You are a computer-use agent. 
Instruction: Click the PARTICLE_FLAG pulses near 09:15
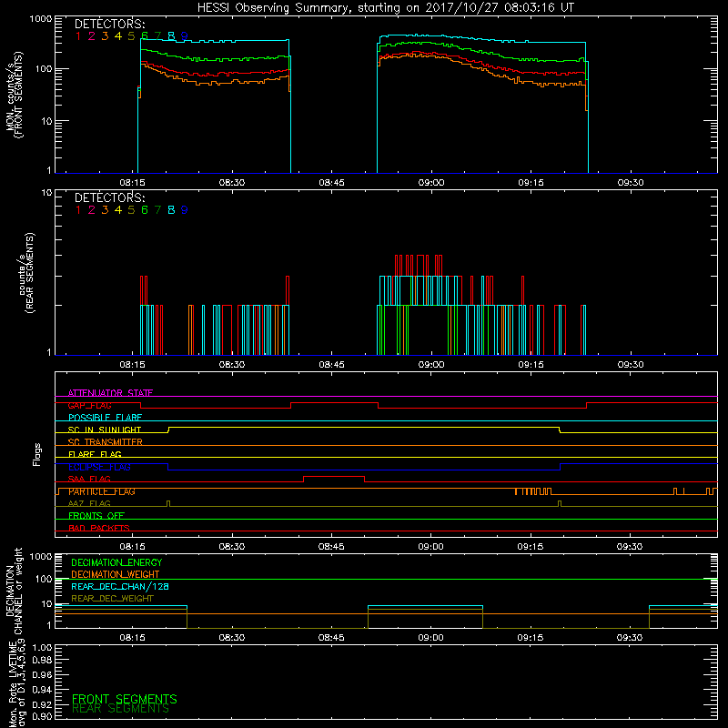(533, 491)
